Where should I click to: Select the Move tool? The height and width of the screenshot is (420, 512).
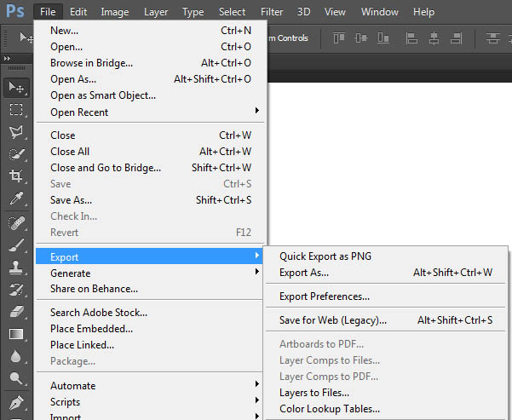[x=15, y=87]
